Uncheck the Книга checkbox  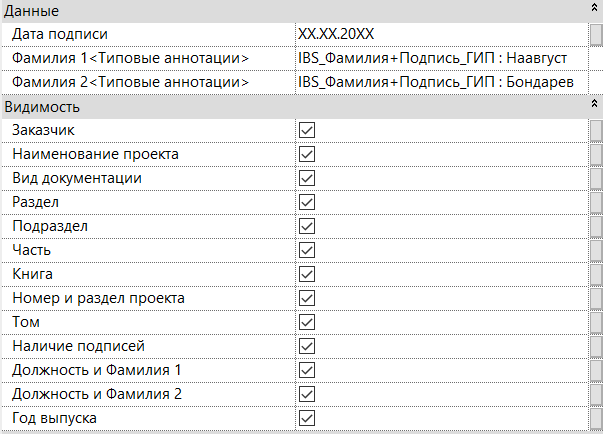pos(307,274)
